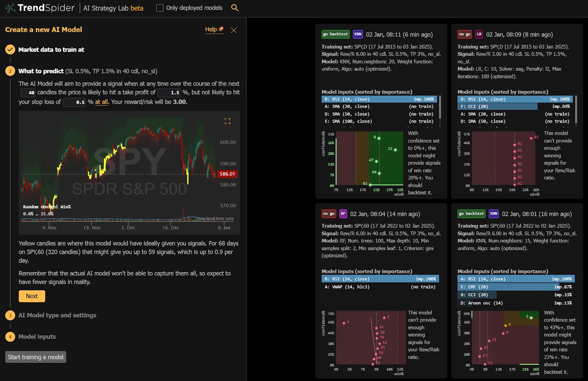The image size is (588, 381).
Task: Click the LR model badge on the 08:09 card
Action: click(x=479, y=34)
